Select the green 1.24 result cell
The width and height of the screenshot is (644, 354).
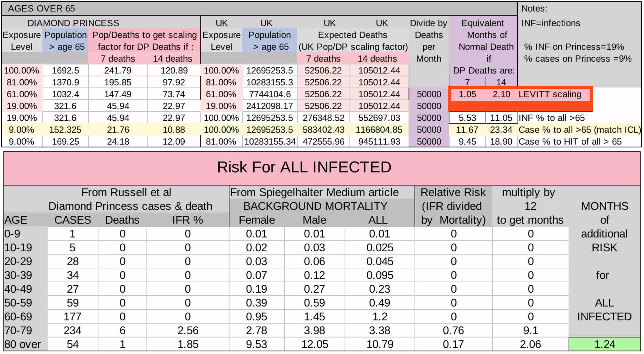pos(605,344)
